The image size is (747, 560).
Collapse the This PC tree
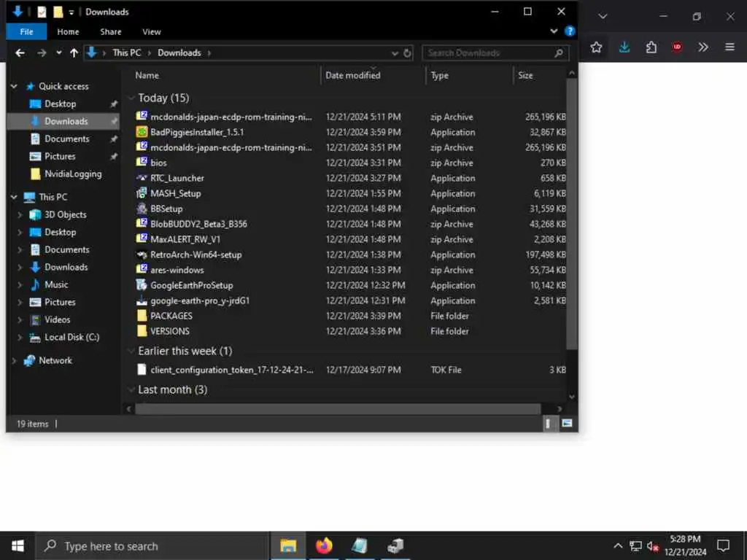coord(14,197)
